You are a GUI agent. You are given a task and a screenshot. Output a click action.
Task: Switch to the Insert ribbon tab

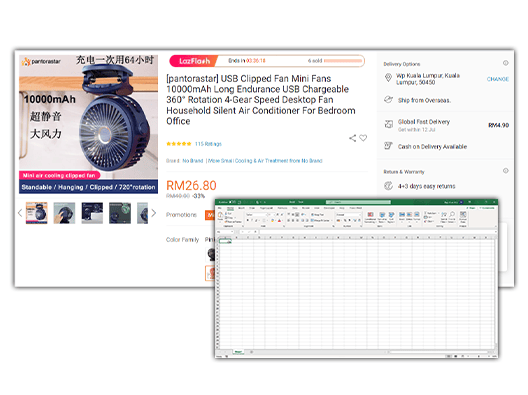pos(241,208)
